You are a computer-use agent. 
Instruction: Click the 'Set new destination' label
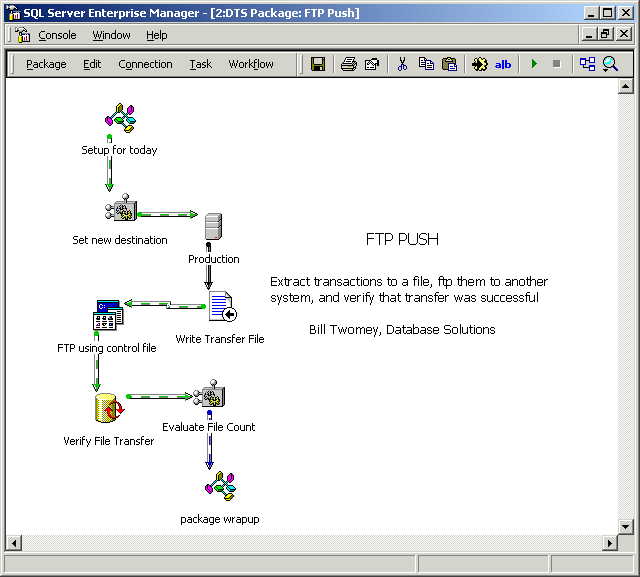click(120, 240)
